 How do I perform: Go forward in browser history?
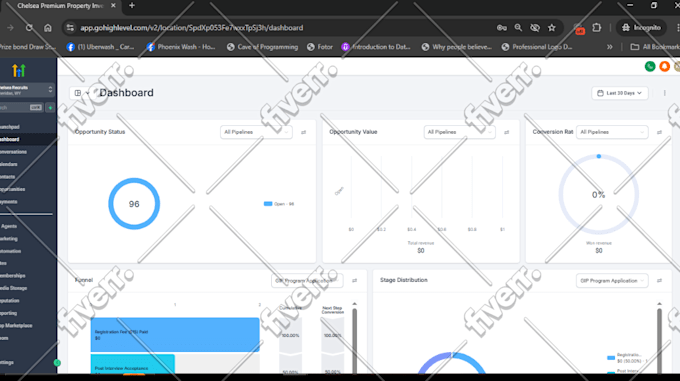tap(10, 28)
